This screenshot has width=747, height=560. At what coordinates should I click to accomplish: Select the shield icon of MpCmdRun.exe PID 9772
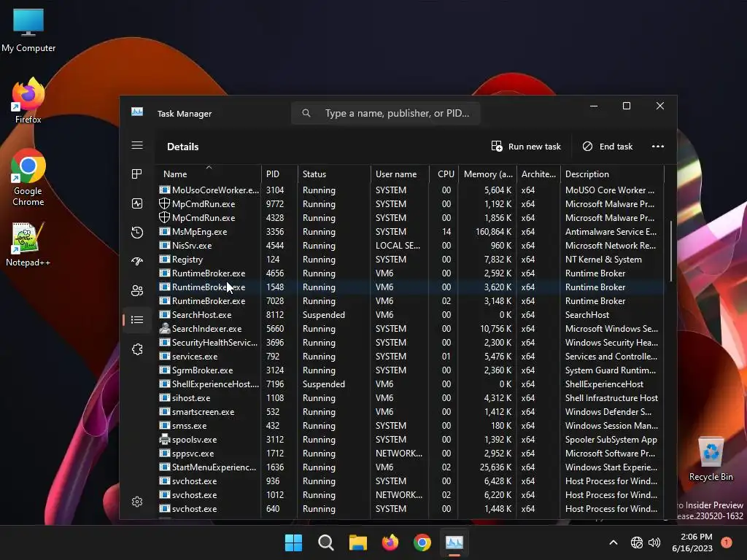tap(164, 204)
